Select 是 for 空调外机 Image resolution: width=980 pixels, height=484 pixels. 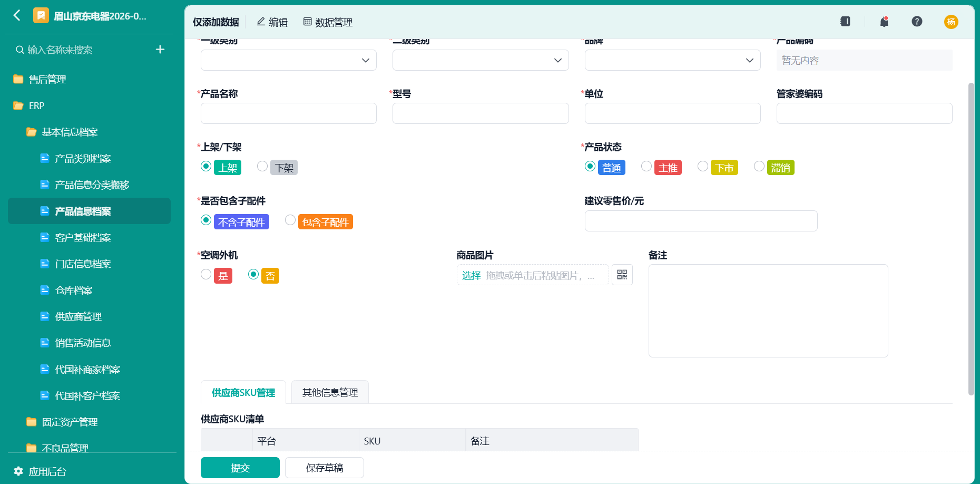click(206, 275)
